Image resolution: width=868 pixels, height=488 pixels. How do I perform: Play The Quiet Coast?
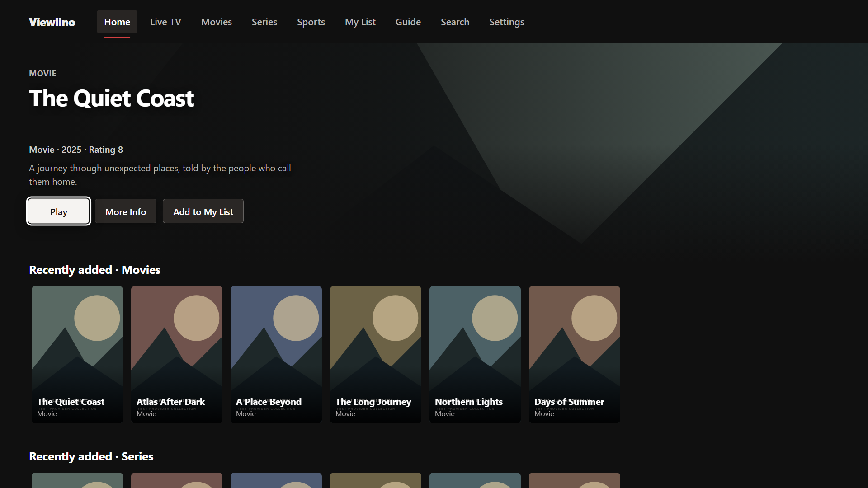pos(59,211)
